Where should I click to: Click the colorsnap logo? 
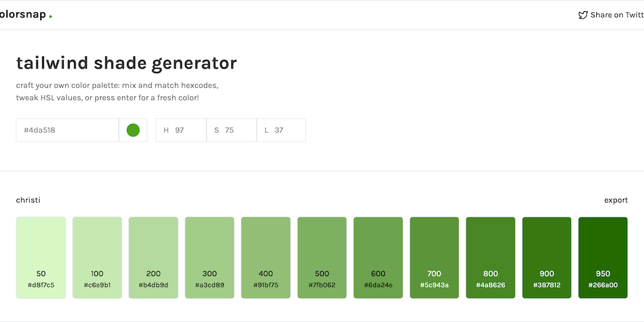click(25, 14)
